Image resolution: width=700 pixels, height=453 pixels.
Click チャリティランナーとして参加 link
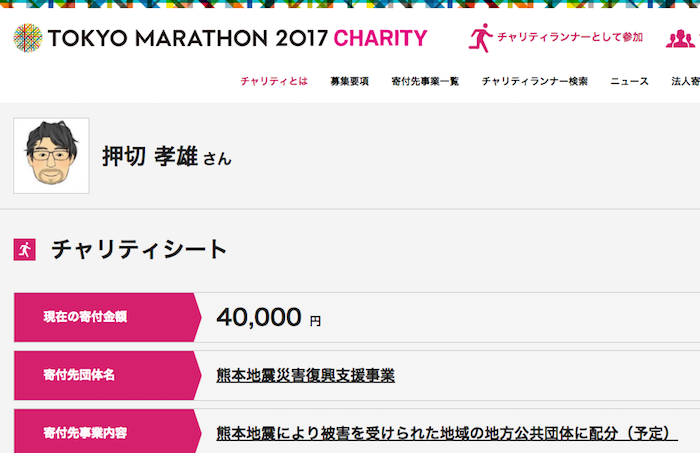570,37
